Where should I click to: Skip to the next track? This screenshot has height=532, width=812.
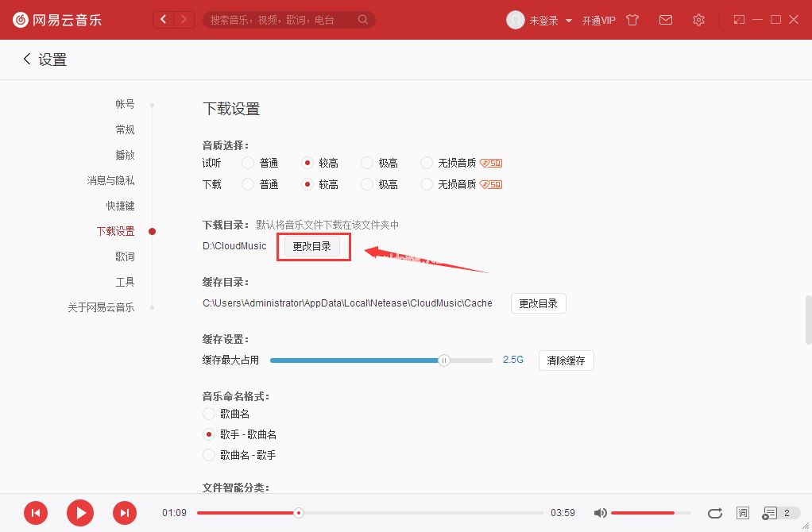point(124,513)
